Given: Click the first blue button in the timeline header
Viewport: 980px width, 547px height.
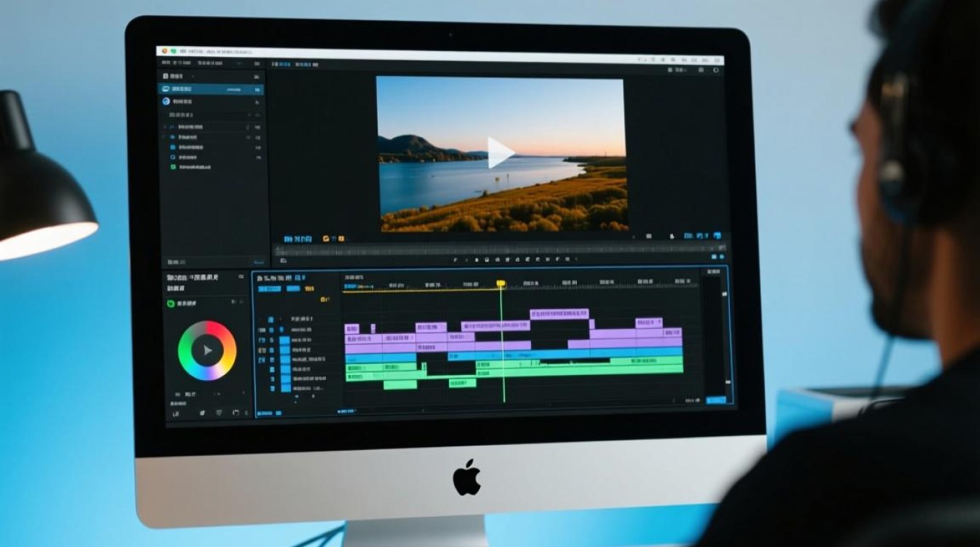Looking at the screenshot, I should pyautogui.click(x=269, y=289).
